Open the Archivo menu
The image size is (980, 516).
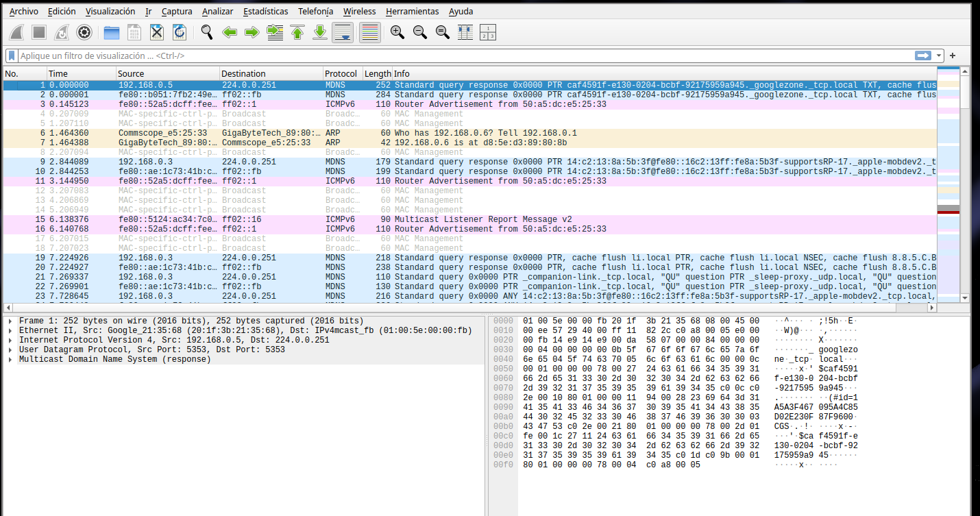click(24, 11)
